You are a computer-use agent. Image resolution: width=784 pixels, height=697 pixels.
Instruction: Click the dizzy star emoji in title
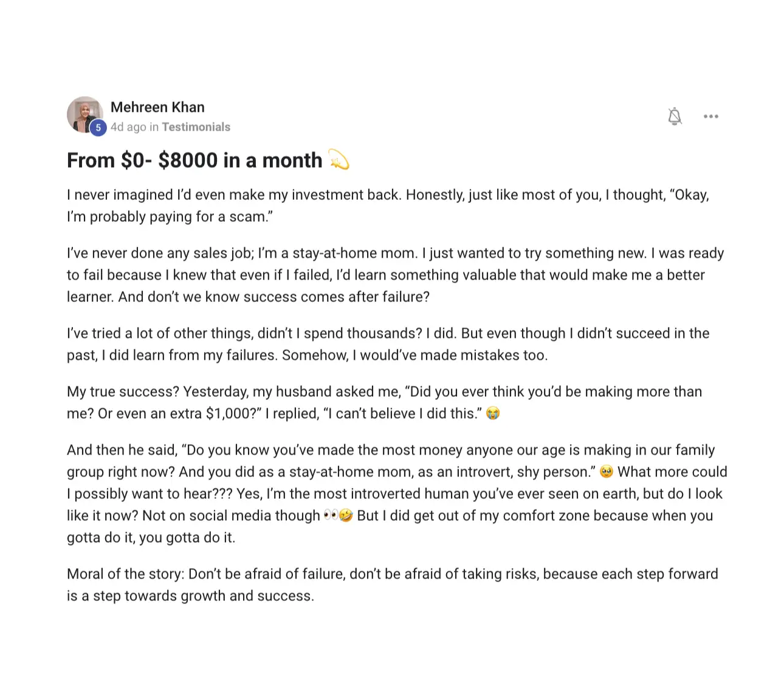coord(339,160)
